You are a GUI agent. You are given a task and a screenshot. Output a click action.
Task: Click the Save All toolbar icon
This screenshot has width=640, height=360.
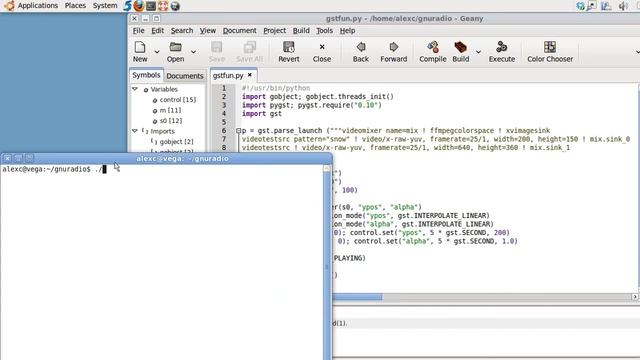[249, 47]
